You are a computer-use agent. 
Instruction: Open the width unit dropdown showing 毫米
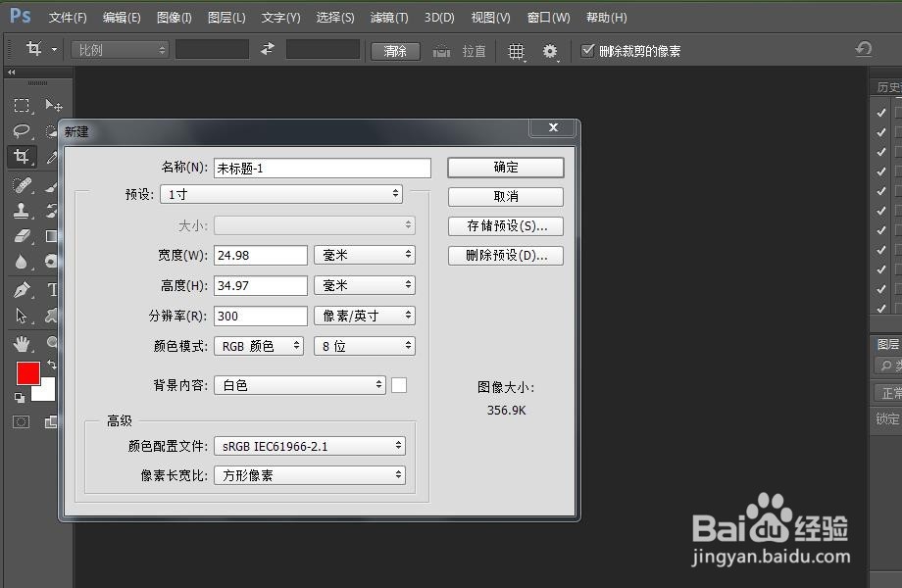coord(364,255)
